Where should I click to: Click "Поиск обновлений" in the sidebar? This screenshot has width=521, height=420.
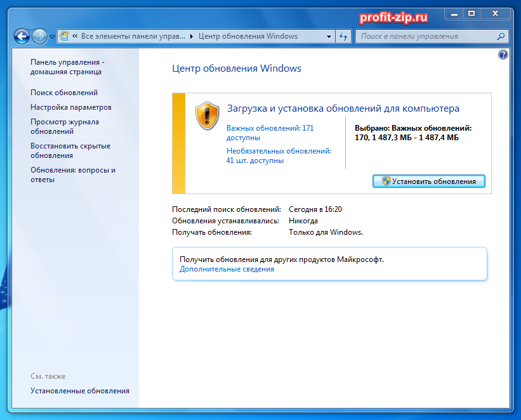[x=64, y=93]
